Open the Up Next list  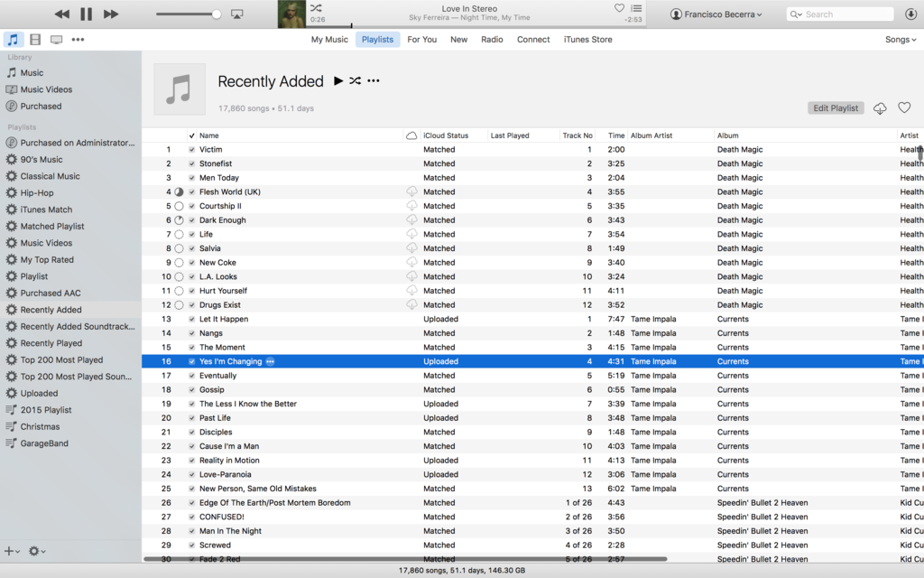[636, 8]
